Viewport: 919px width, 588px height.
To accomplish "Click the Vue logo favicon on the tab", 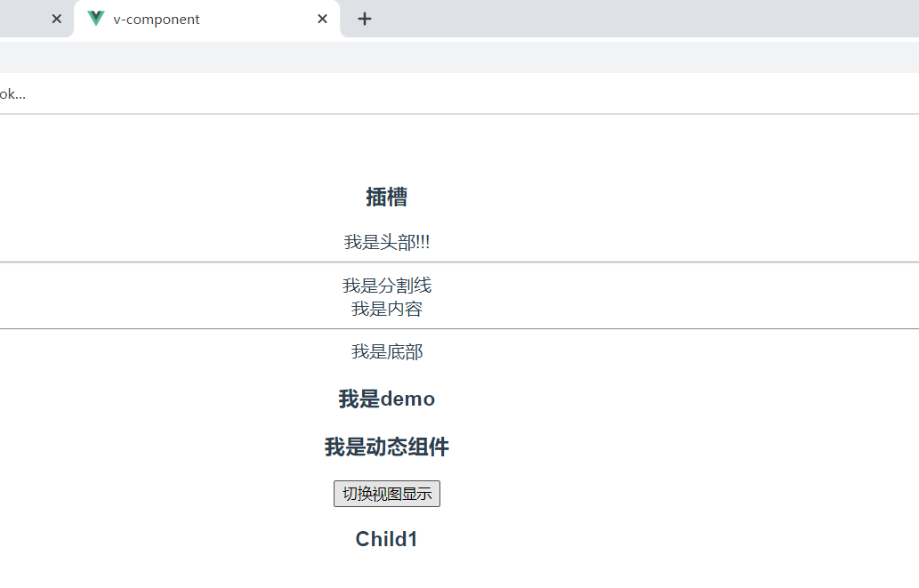I will point(94,18).
